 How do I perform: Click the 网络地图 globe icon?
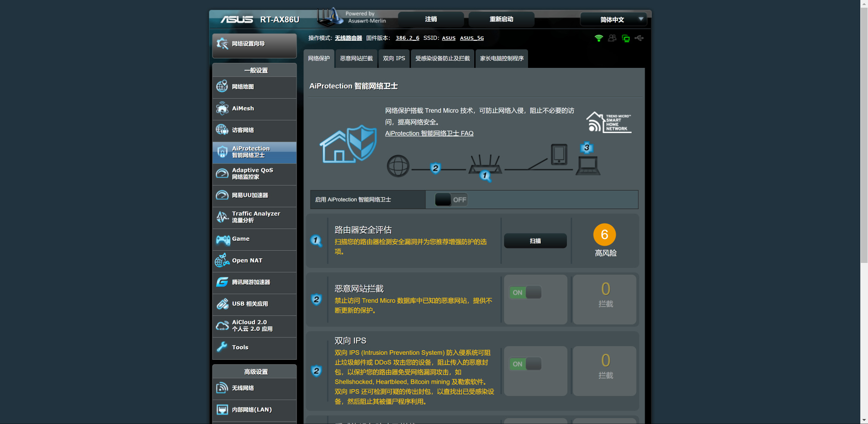click(x=222, y=86)
